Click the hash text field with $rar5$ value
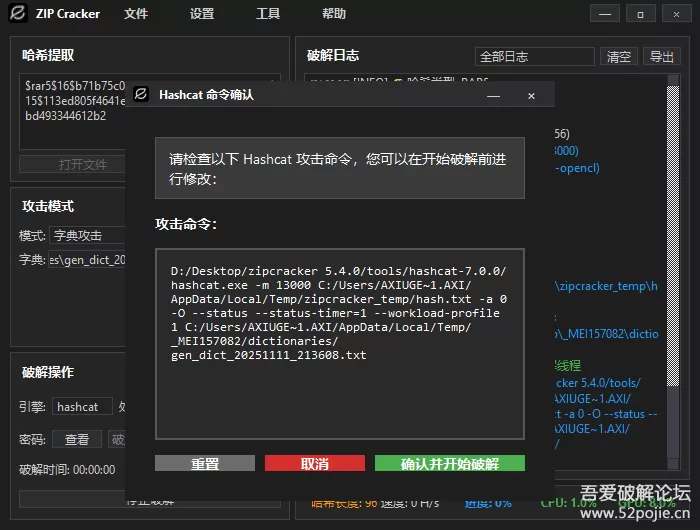Viewport: 700px width, 530px height. coord(72,112)
